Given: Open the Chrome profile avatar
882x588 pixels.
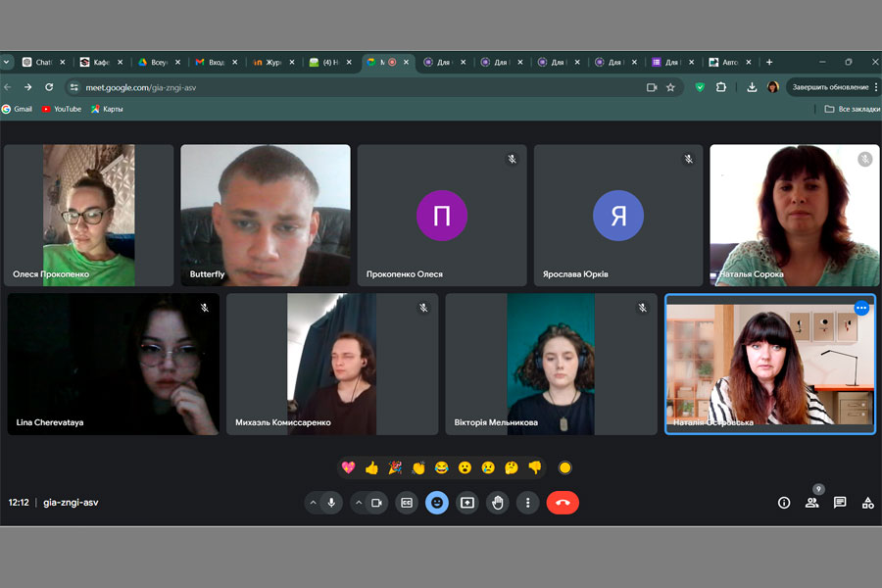Looking at the screenshot, I should coord(773,87).
